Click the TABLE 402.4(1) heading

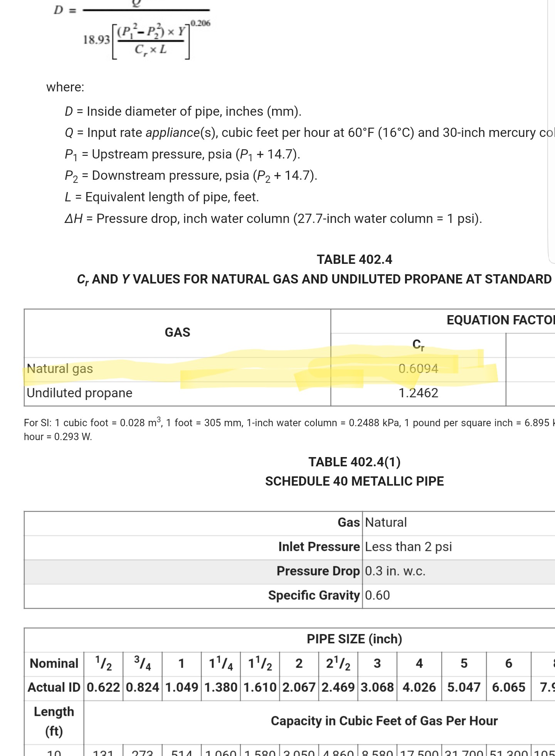[x=354, y=462]
